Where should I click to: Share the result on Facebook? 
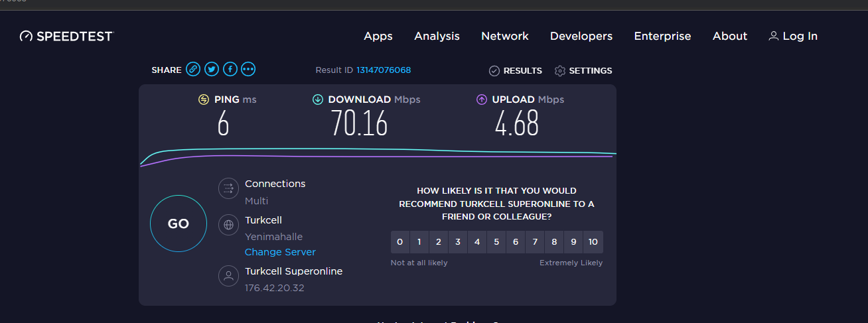[x=230, y=69]
